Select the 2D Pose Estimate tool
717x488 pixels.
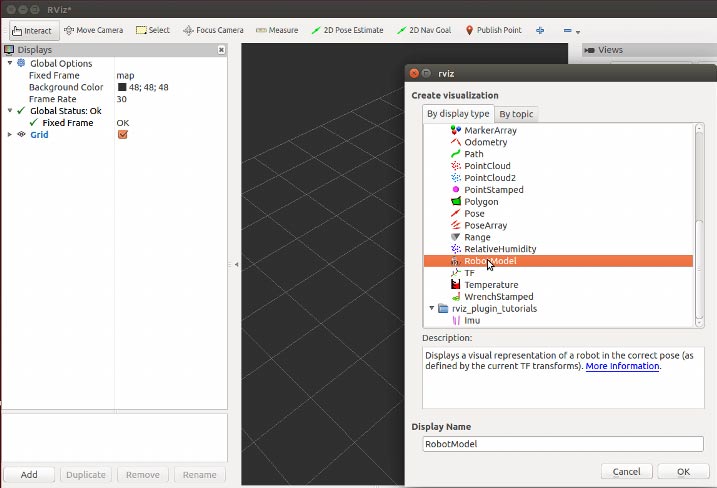tap(347, 30)
